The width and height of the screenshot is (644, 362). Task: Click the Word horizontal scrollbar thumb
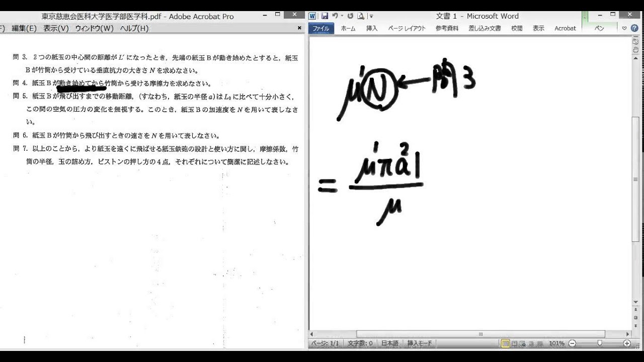pos(480,334)
